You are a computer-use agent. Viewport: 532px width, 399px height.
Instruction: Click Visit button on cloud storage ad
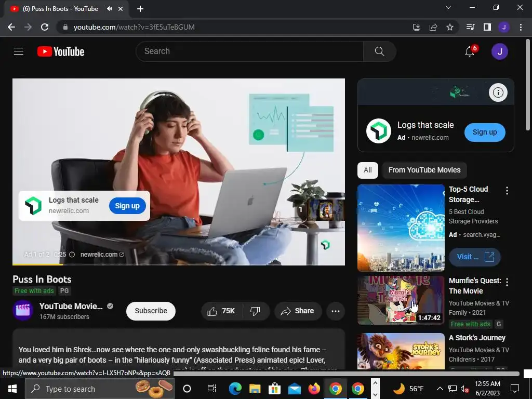[475, 257]
